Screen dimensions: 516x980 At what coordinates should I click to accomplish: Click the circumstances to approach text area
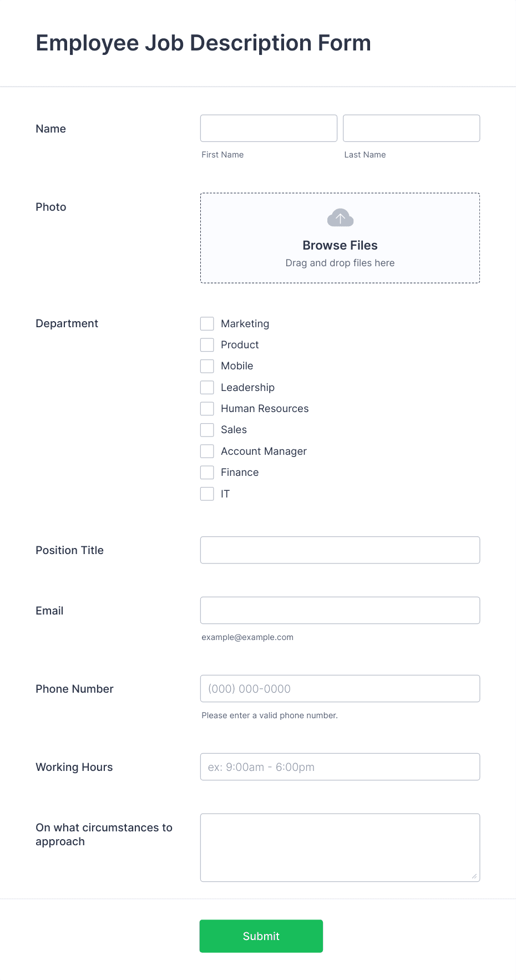coord(340,847)
